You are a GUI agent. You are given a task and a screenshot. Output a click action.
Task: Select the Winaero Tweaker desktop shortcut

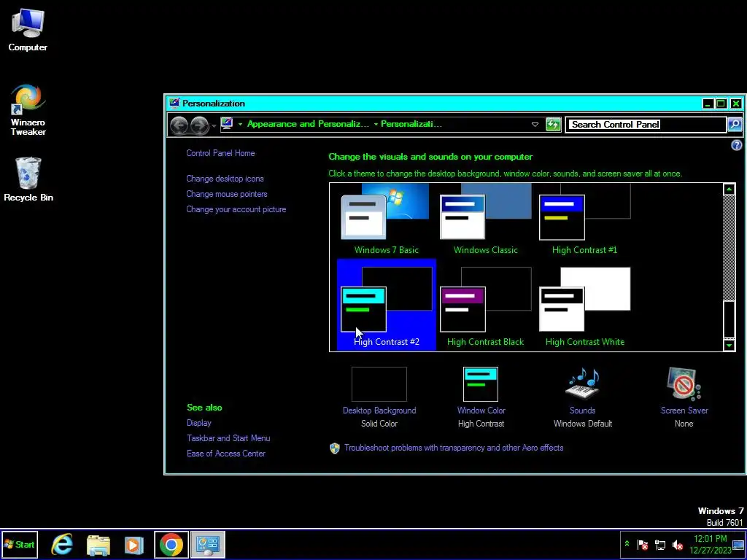(28, 110)
